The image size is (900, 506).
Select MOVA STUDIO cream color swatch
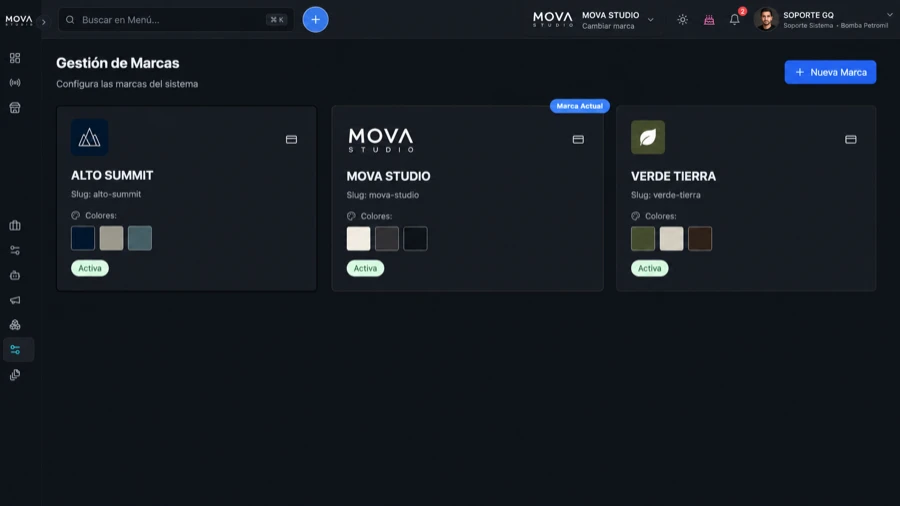(x=359, y=239)
